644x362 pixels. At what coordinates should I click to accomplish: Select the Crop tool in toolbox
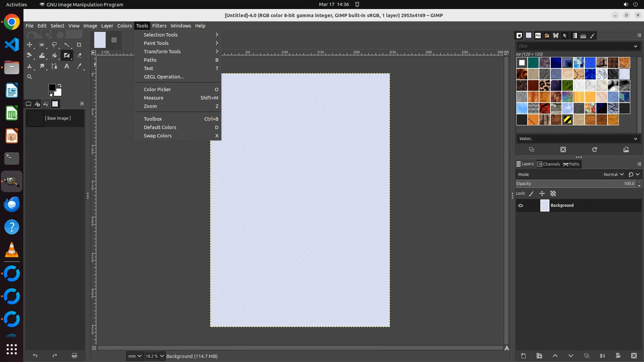(79, 45)
